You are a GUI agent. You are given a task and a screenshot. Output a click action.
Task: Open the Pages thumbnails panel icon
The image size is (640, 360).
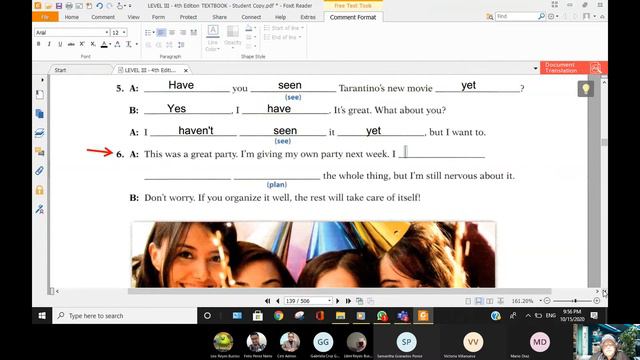click(40, 113)
